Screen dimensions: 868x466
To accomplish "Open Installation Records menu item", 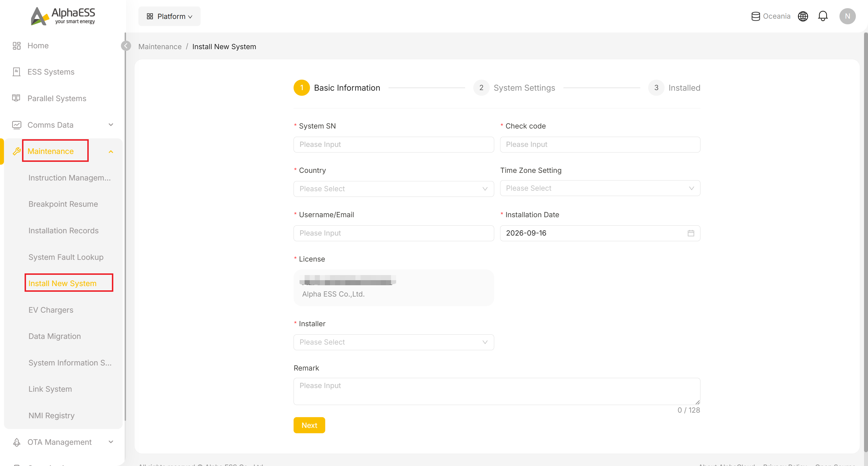I will pos(63,231).
